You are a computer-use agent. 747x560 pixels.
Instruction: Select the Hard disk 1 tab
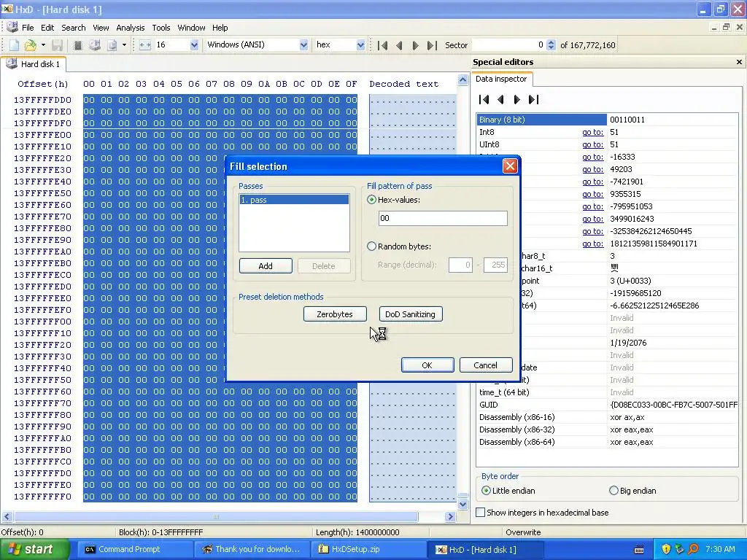(x=34, y=64)
